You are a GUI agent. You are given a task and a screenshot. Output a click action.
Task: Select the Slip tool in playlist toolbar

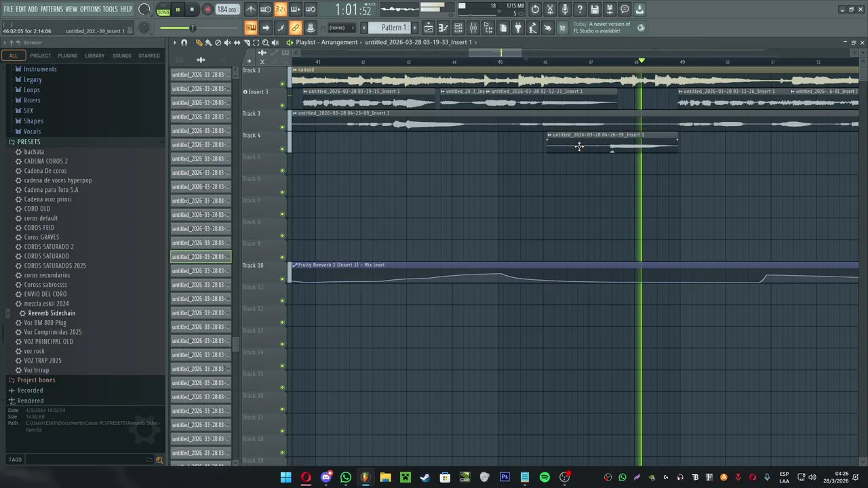(237, 42)
